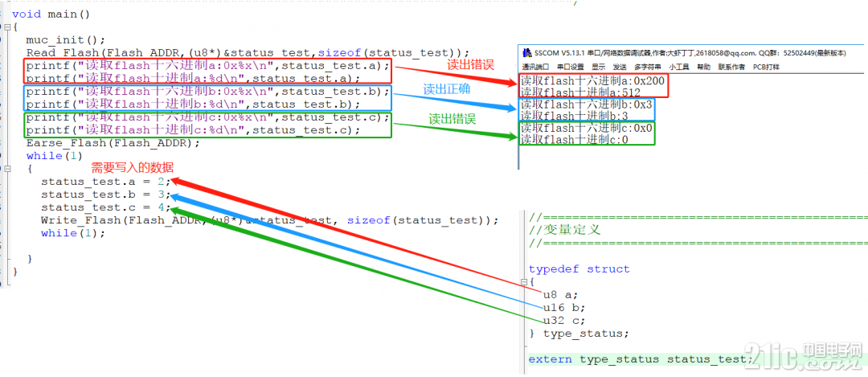This screenshot has width=868, height=377.
Task: Click the 'status_test.a = 2;' assignment line
Action: coord(106,181)
